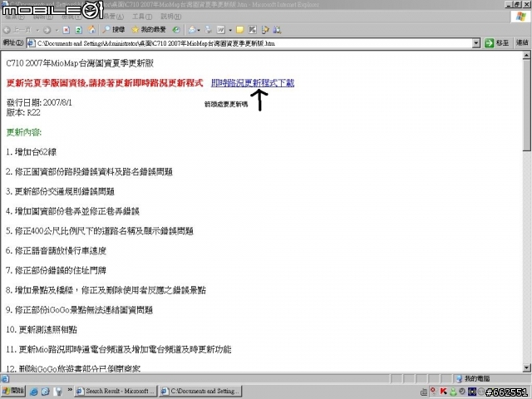Click the Stop loading icon with red X

66,30
